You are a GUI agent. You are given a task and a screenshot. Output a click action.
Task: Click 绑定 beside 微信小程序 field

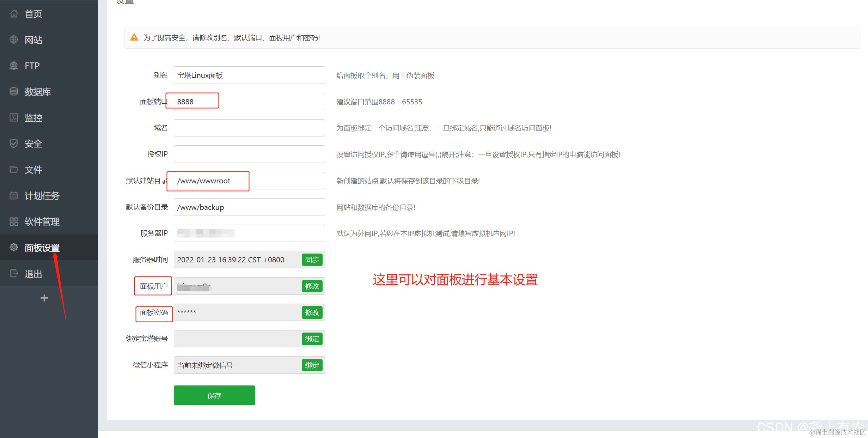(312, 365)
